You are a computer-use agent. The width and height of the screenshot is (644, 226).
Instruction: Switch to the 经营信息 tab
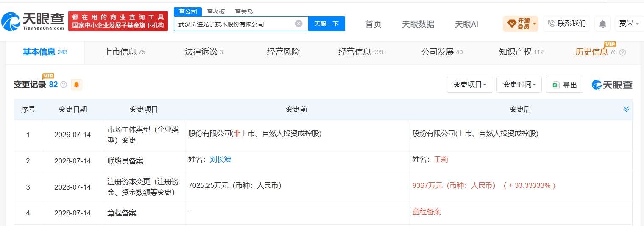(362, 52)
